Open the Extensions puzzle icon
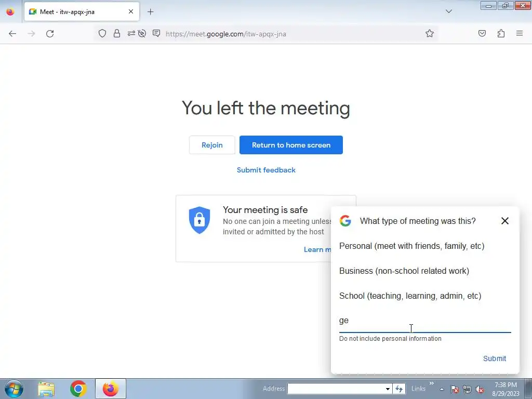 501,33
